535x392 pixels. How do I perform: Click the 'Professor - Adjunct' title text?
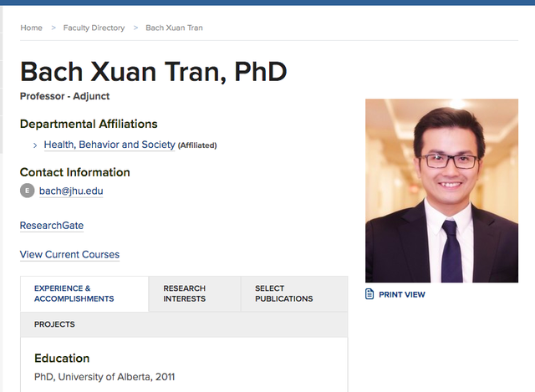click(x=64, y=97)
